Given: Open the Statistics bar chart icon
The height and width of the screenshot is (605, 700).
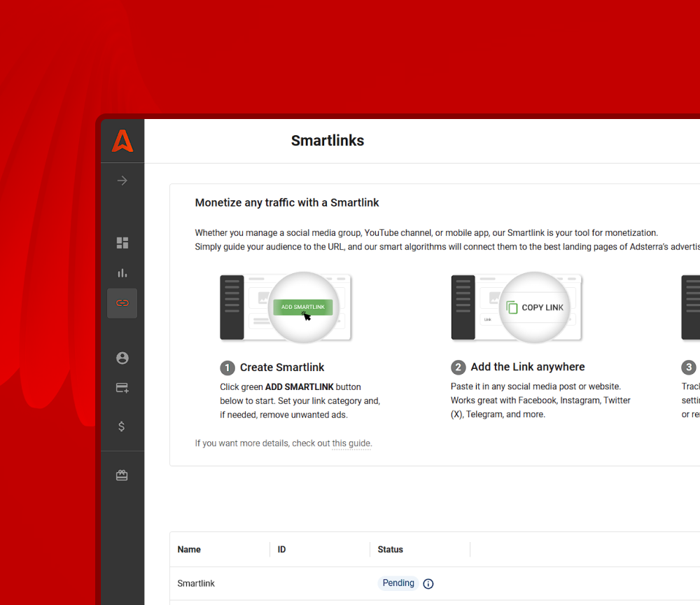Looking at the screenshot, I should tap(122, 273).
